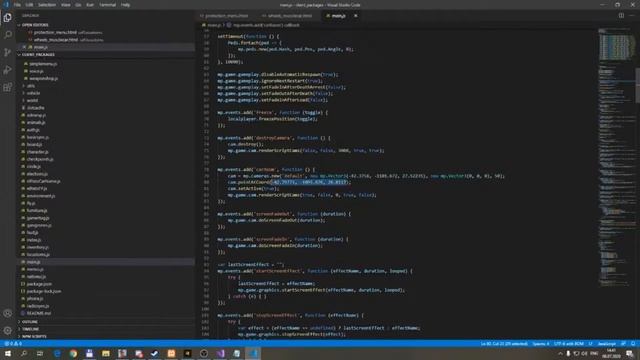Expand the vehicle folder

[33, 93]
